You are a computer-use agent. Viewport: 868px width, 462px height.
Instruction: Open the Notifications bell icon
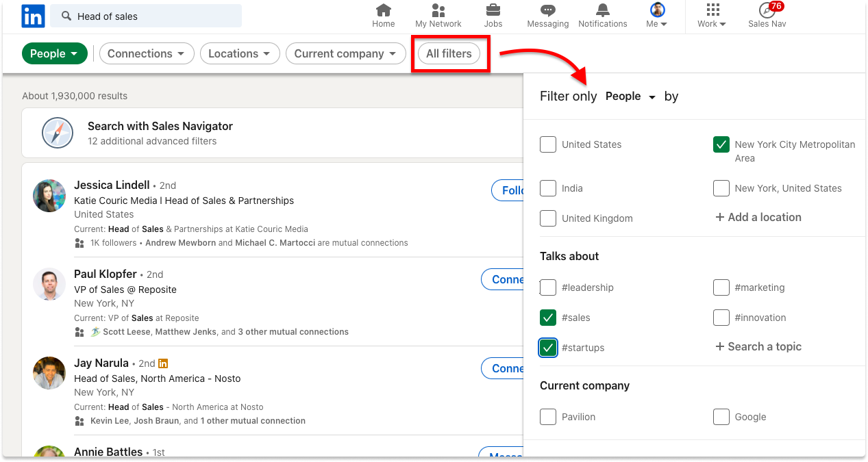pyautogui.click(x=602, y=10)
